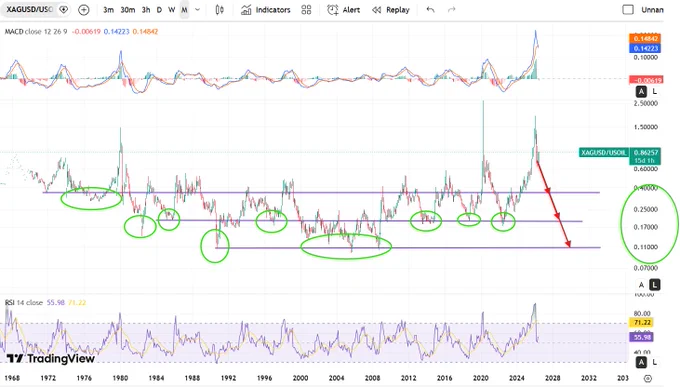The image size is (680, 387).
Task: Click the 1980 label on time axis
Action: pos(120,378)
